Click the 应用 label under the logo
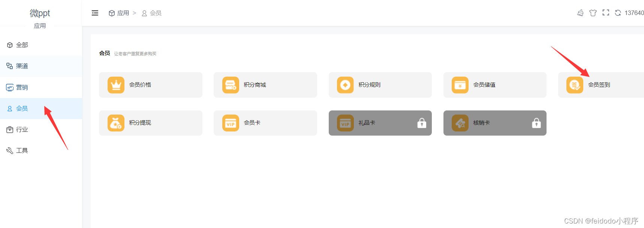 [x=40, y=26]
